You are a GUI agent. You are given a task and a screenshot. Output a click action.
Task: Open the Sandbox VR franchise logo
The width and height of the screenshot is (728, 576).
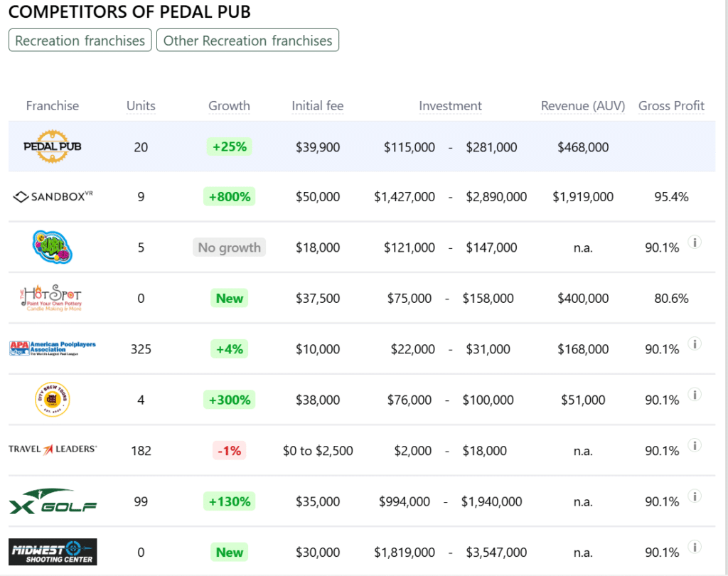tap(53, 196)
